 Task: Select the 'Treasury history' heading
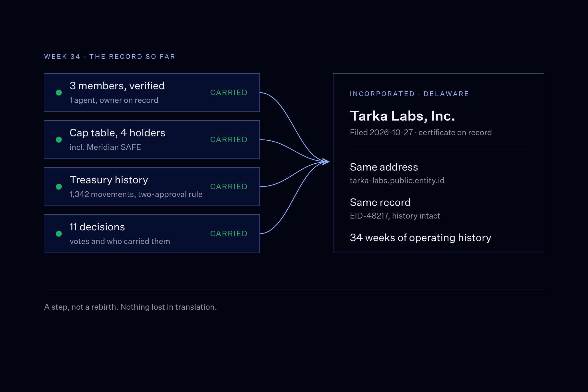point(109,180)
